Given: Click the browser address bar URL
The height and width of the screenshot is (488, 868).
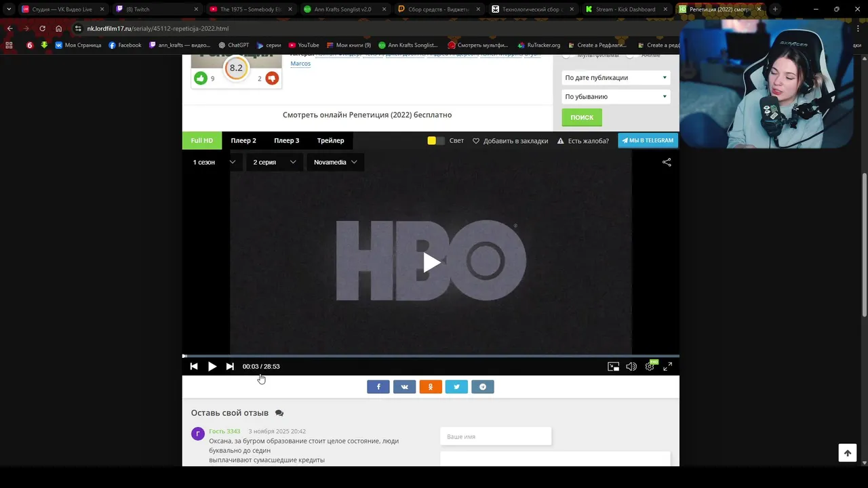Looking at the screenshot, I should [157, 28].
